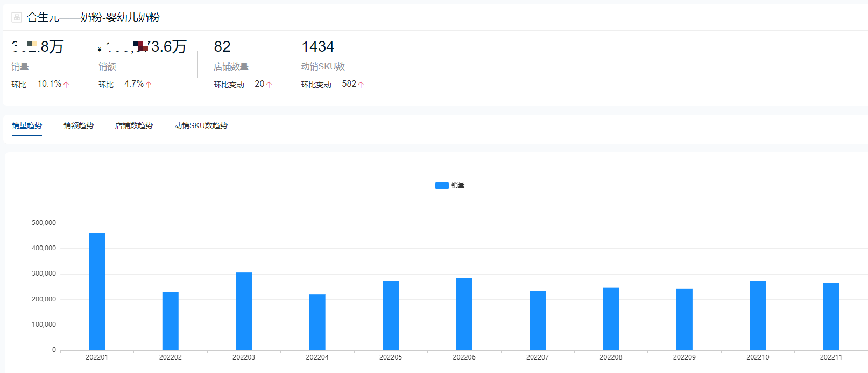Click the bar for month 202204
Image resolution: width=868 pixels, height=373 pixels.
(x=317, y=322)
